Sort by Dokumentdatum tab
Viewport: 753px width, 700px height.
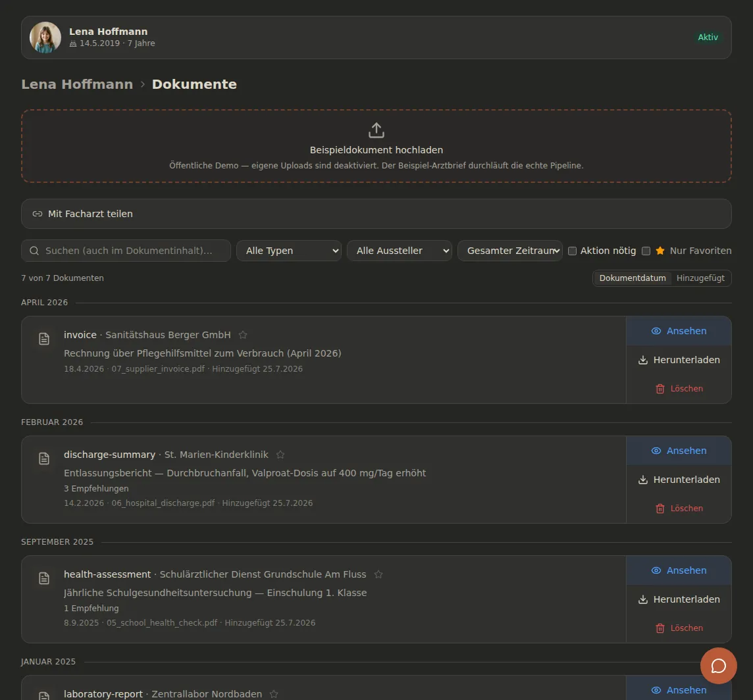(633, 278)
